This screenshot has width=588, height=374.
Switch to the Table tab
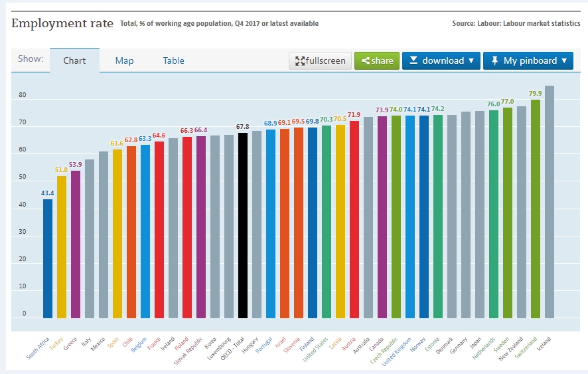click(173, 60)
